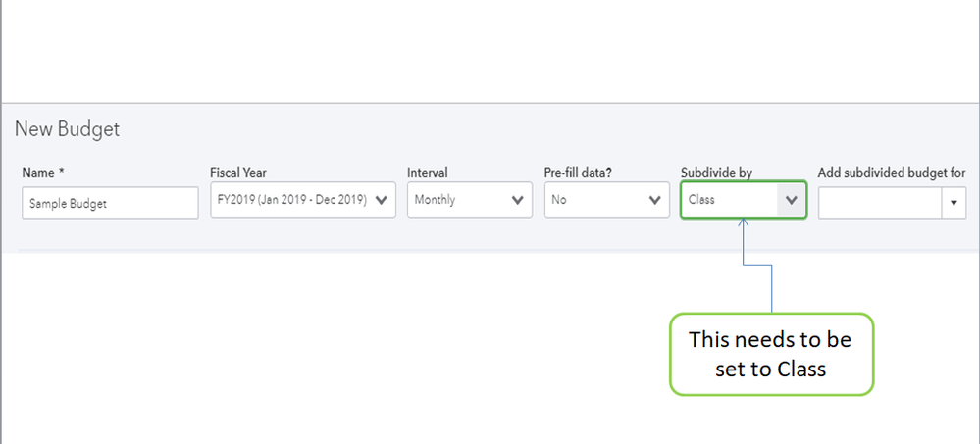The image size is (980, 444).
Task: Click the 'This needs to be set to Class' callout
Action: pos(770,354)
